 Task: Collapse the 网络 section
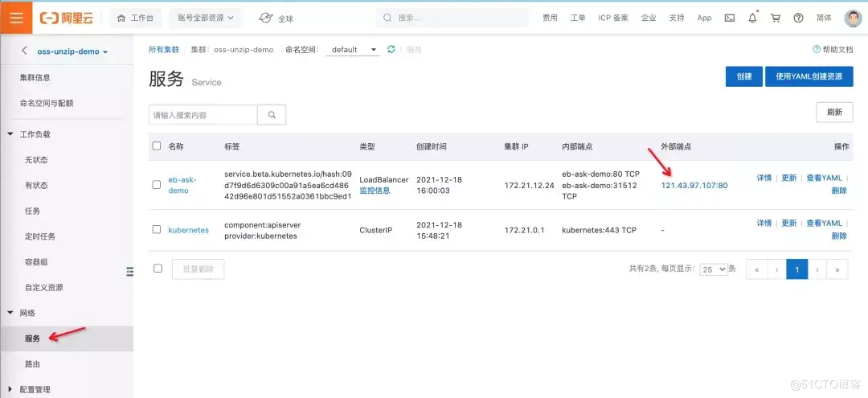(10, 313)
